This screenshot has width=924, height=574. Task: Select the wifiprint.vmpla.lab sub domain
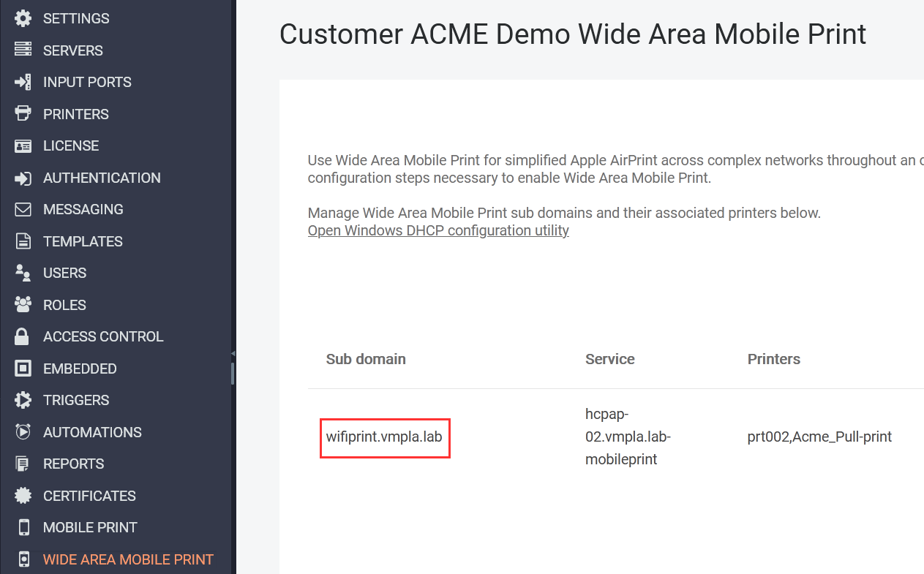[384, 437]
